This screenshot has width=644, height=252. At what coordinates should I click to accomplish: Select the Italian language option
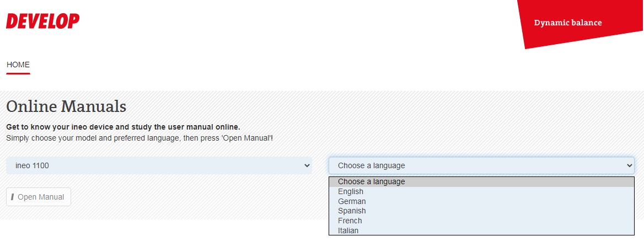(348, 230)
